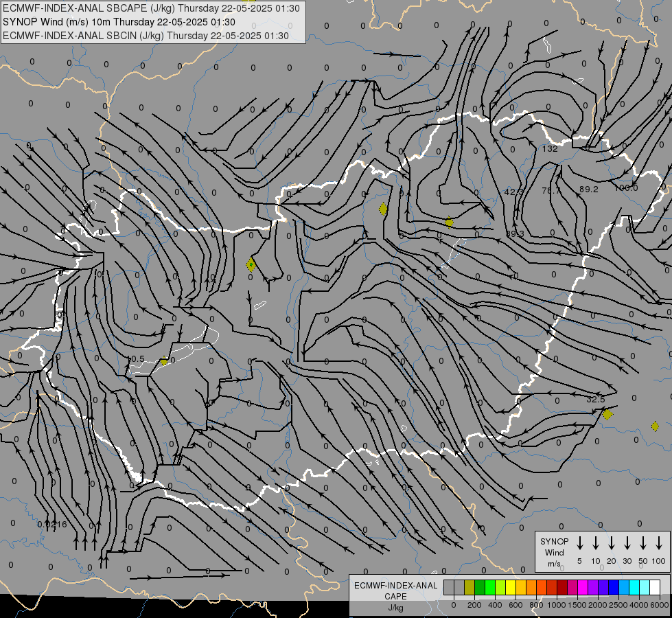Pick the deep pink swatch left of the 1500 mark
This screenshot has width=672, height=618.
[x=572, y=588]
